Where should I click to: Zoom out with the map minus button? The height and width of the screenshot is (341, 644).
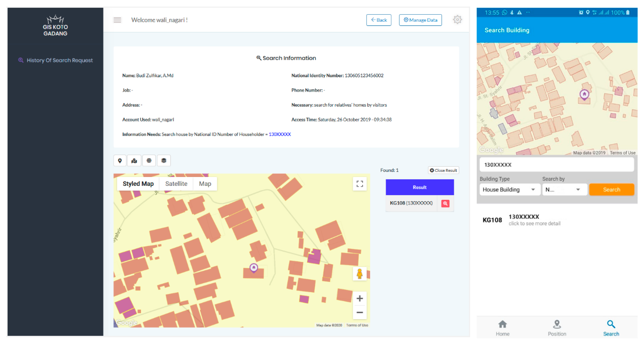pyautogui.click(x=359, y=312)
